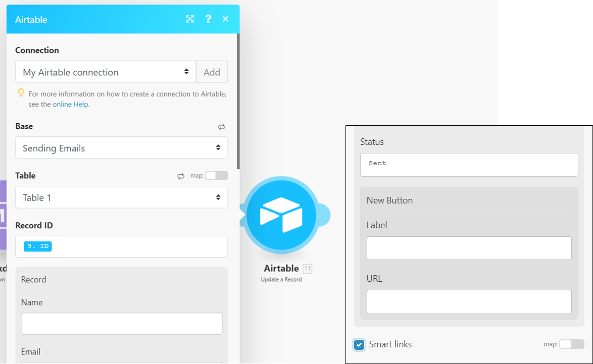Image resolution: width=593 pixels, height=364 pixels.
Task: Click the Airtable module circle icon
Action: pos(281,215)
